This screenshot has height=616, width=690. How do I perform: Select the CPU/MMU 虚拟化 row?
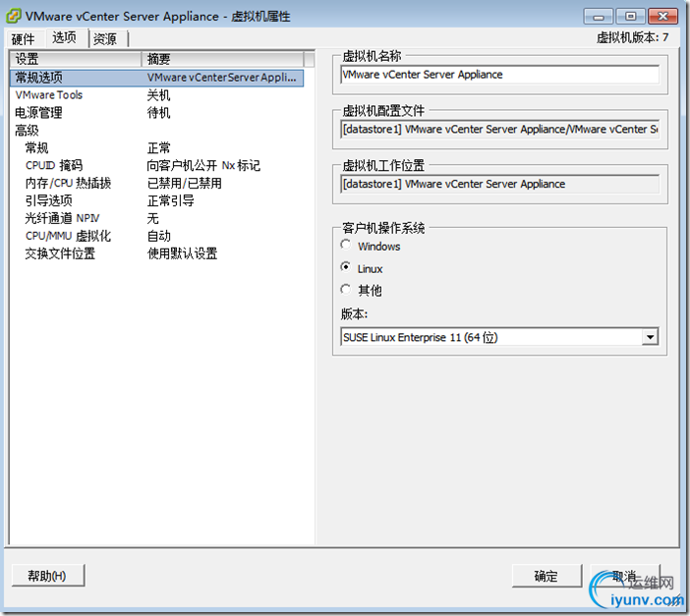156,236
